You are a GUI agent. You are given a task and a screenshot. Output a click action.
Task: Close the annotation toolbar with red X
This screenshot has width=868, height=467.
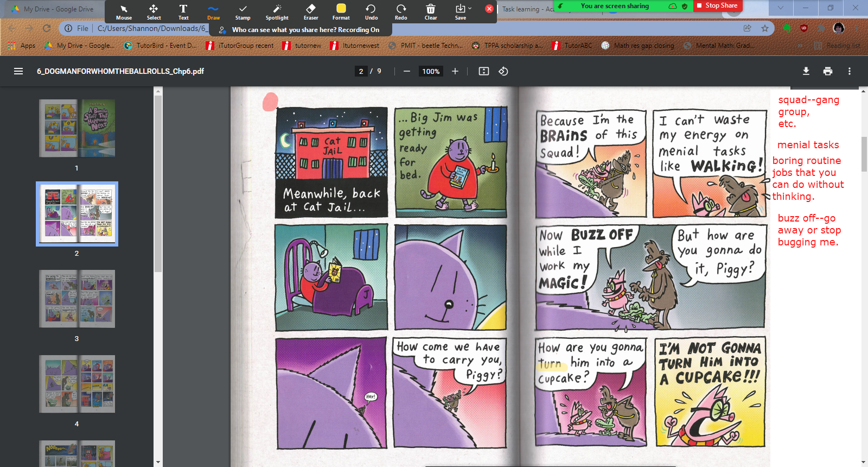(x=489, y=9)
